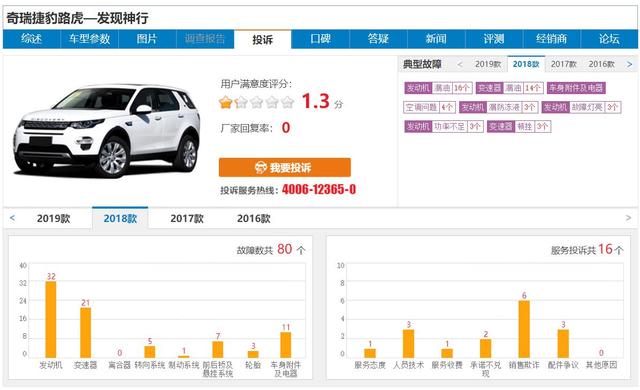Go to the 新闻 tab
Screen dimensions: 640x390
pyautogui.click(x=436, y=39)
